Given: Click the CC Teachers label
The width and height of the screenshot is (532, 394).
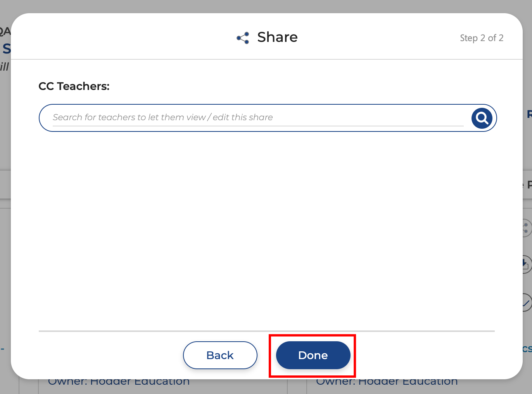Looking at the screenshot, I should point(74,86).
